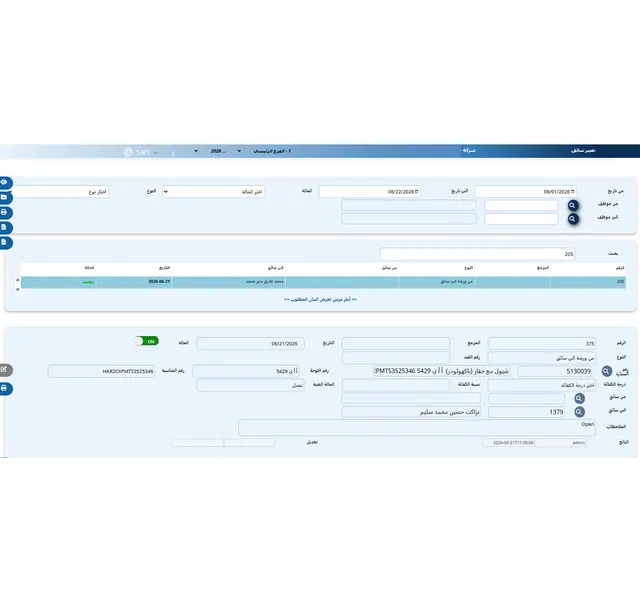Click the folder icon on left sidebar
The width and height of the screenshot is (640, 602).
pos(4,198)
